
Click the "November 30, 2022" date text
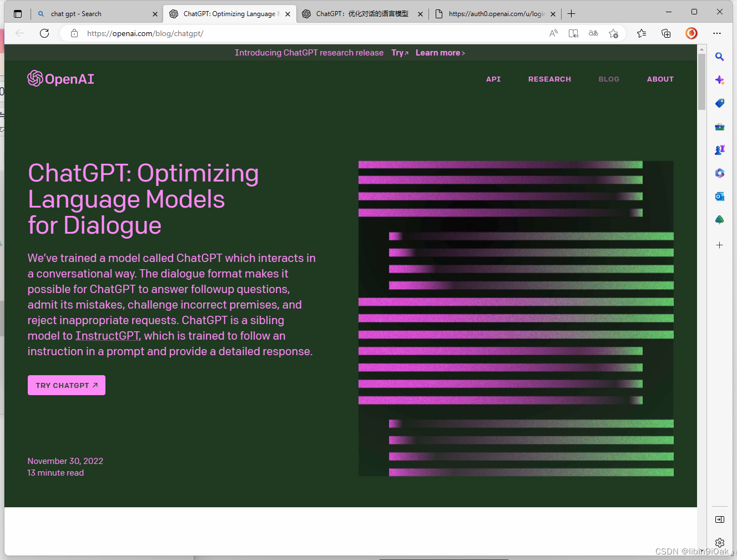(x=65, y=461)
